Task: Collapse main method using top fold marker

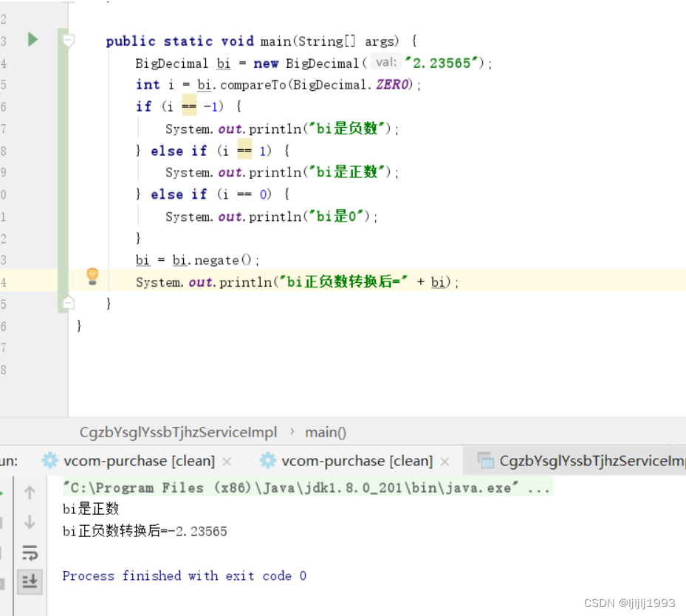Action: 68,41
